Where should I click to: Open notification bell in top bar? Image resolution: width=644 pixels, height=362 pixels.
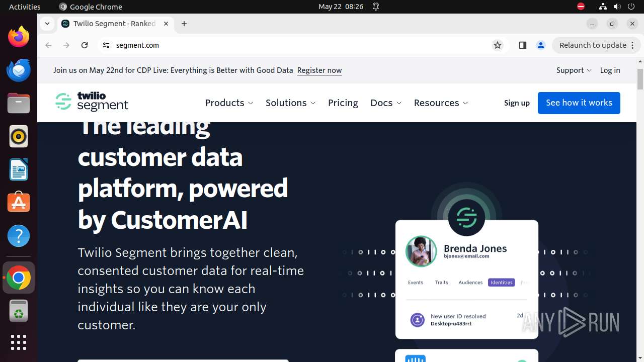coord(376,7)
